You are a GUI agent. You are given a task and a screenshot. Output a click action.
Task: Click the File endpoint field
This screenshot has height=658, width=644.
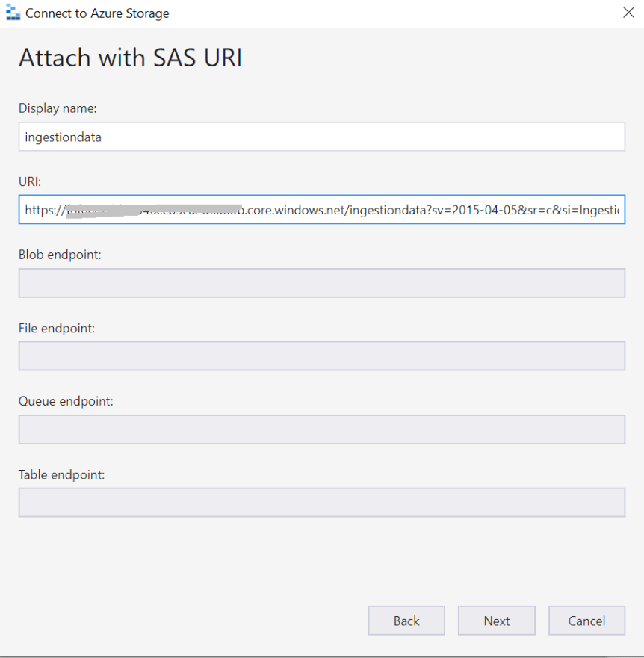coord(321,356)
